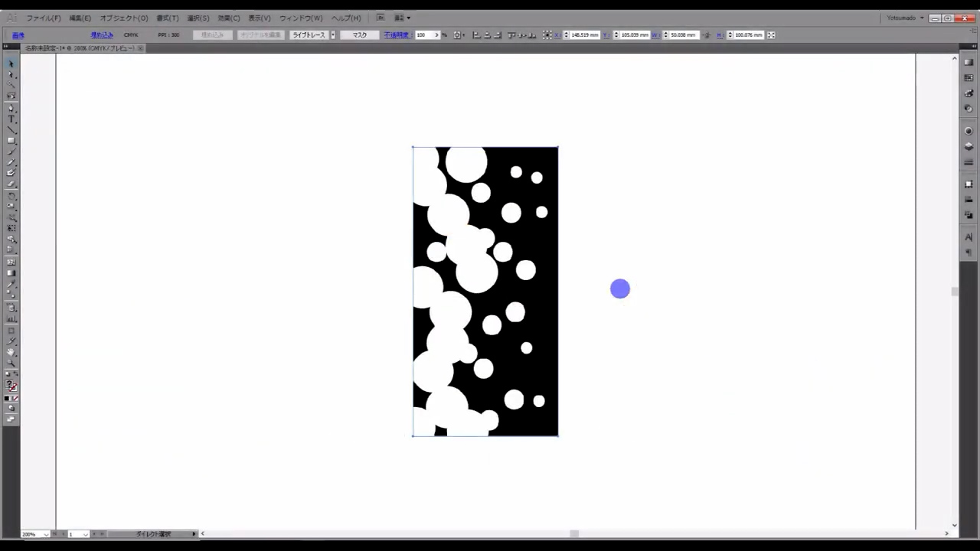Open the zoom level dropdown at 200%

click(47, 534)
